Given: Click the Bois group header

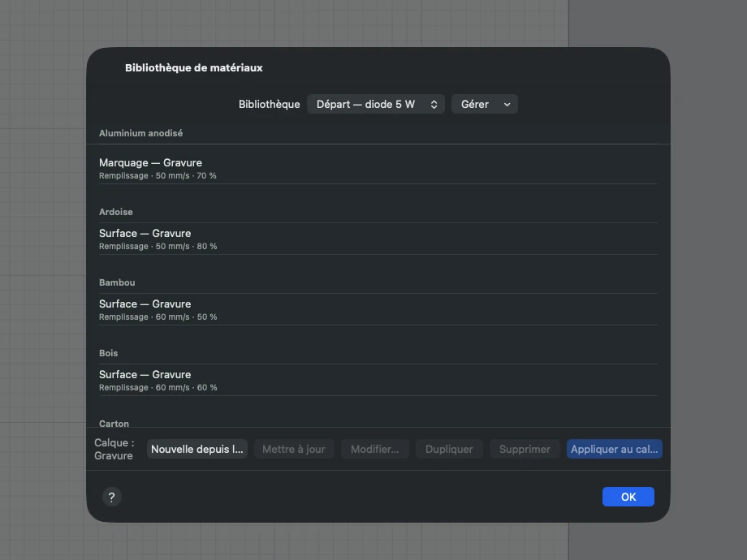Looking at the screenshot, I should [108, 353].
